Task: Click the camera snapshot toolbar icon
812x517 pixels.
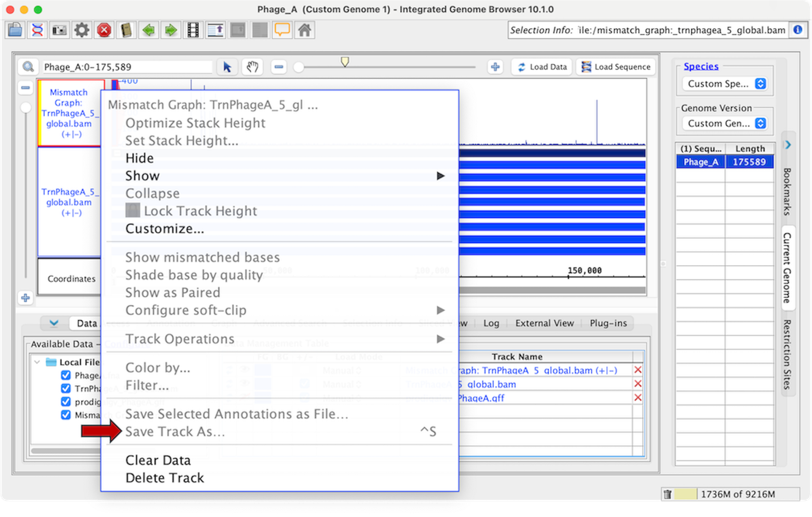Action: (59, 30)
